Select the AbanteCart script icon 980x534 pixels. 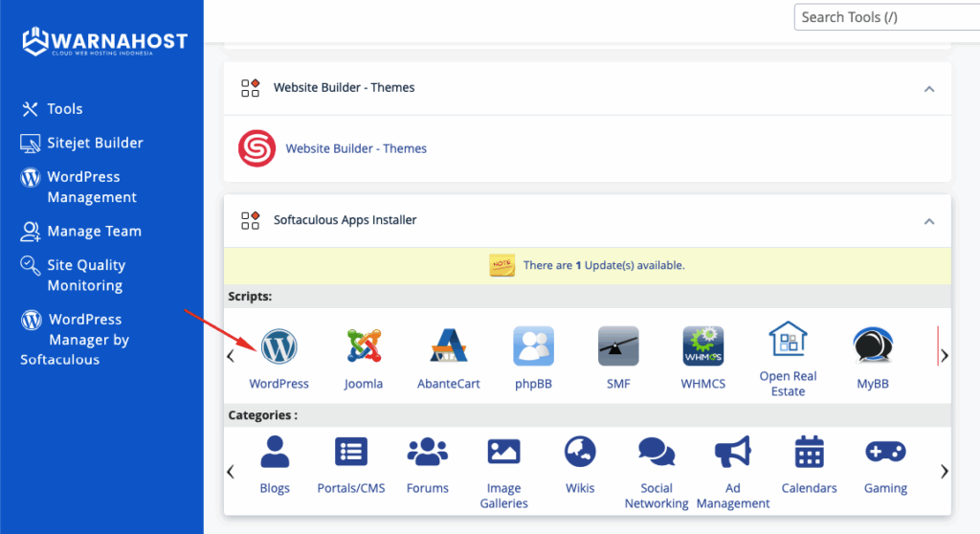(448, 345)
